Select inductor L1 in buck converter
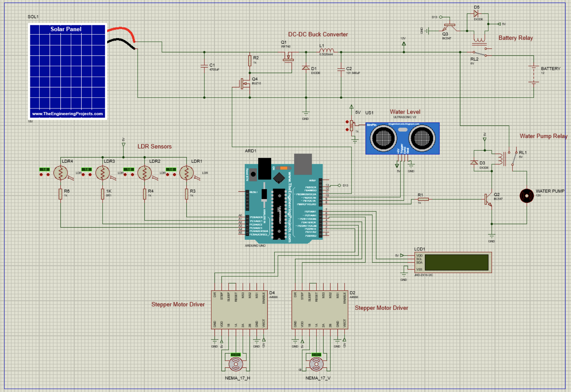The image size is (571, 392). (326, 51)
